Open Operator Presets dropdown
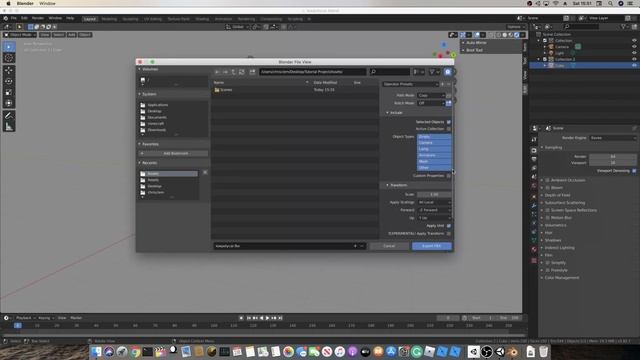Viewport: 640px width, 360px height. 410,84
